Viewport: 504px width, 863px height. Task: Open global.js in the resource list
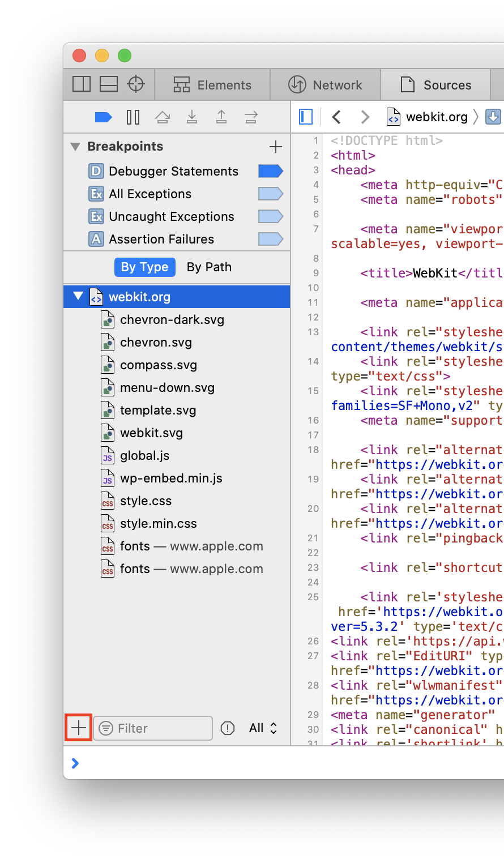pyautogui.click(x=144, y=455)
